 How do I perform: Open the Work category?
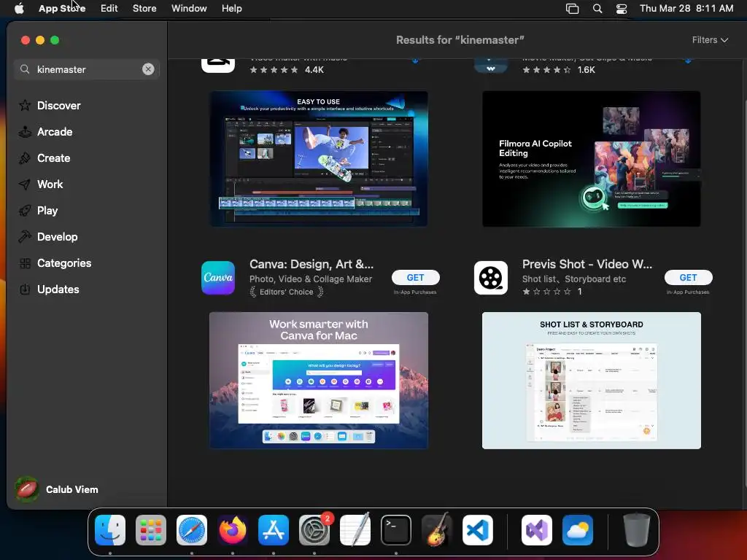(41, 184)
